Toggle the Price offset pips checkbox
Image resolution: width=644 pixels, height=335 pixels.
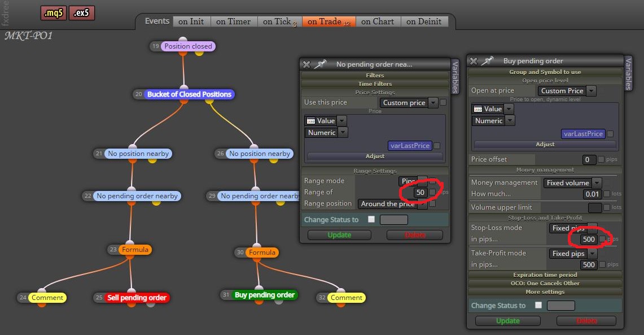[x=601, y=159]
